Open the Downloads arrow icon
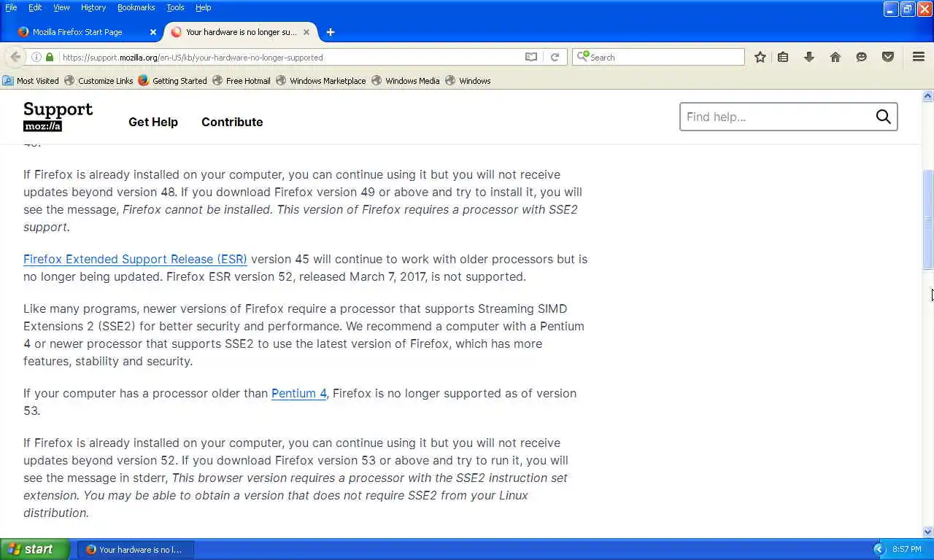The height and width of the screenshot is (560, 934). point(809,57)
